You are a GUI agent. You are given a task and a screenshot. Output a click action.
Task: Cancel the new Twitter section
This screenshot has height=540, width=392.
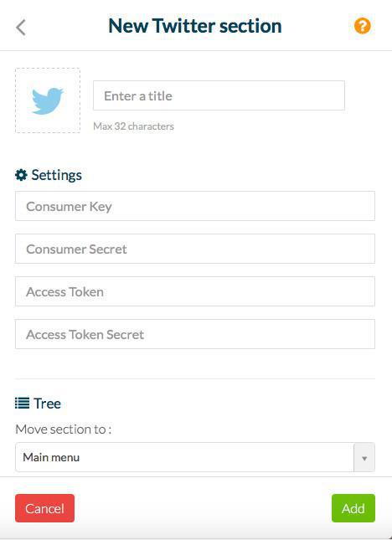pyautogui.click(x=44, y=508)
